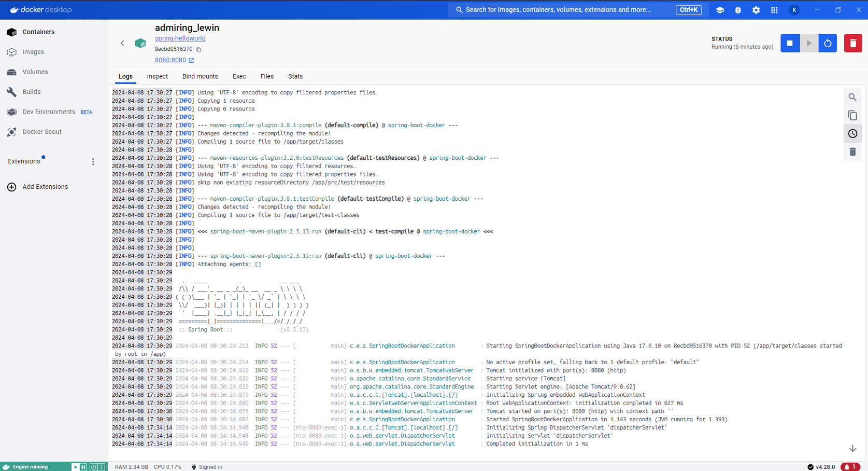The image size is (868, 471).
Task: Click the Start container play button
Action: [809, 44]
